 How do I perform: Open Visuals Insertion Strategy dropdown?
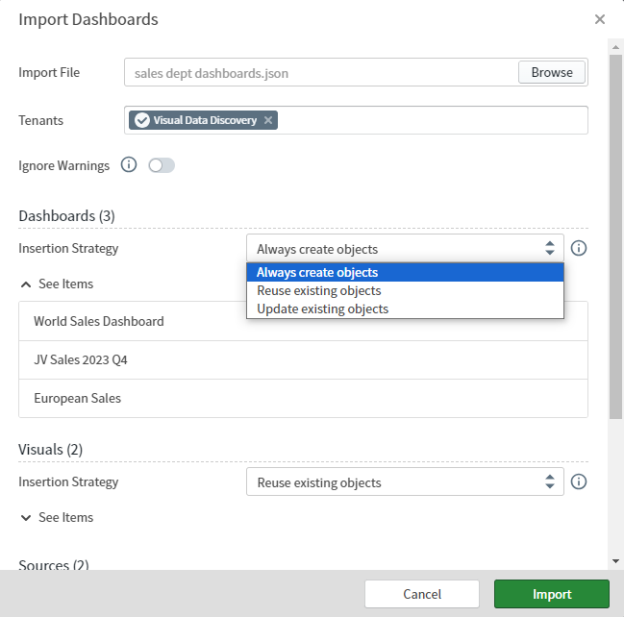click(x=404, y=482)
